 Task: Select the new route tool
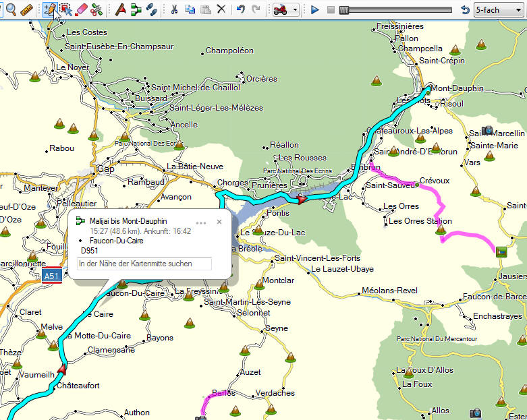136,9
